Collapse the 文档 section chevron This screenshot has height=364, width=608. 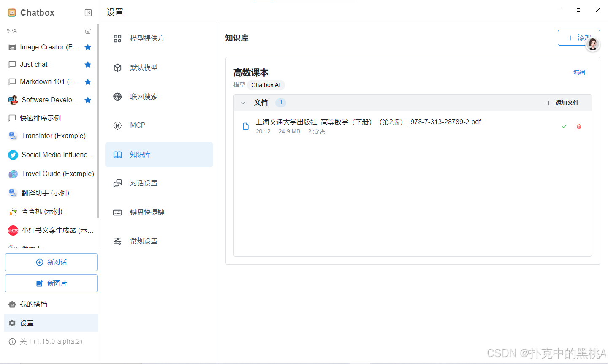point(243,103)
